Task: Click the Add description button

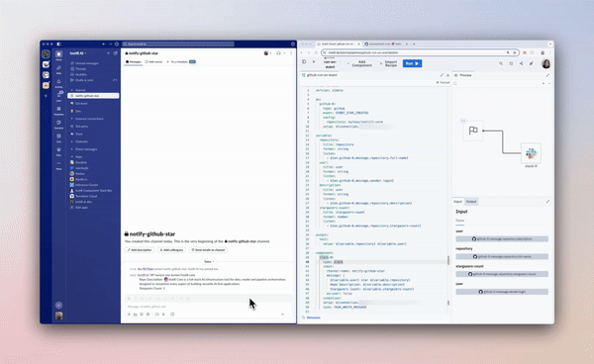Action: pyautogui.click(x=140, y=250)
